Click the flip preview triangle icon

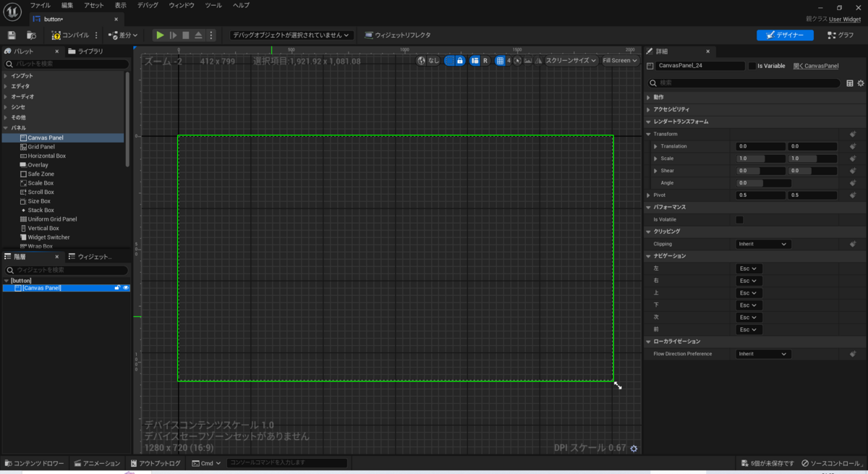pos(540,61)
